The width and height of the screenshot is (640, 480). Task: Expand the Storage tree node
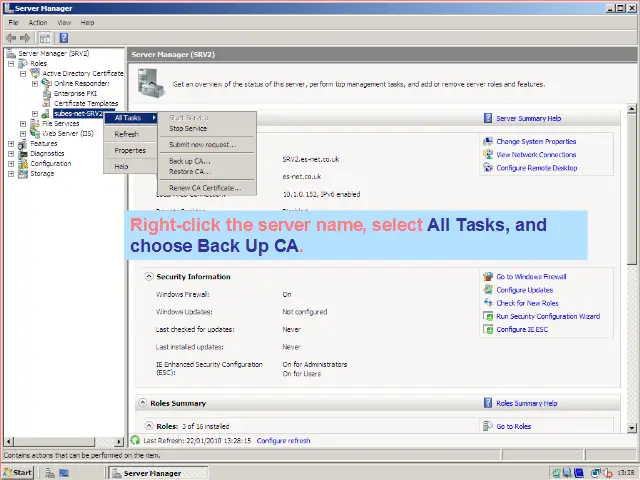click(11, 173)
